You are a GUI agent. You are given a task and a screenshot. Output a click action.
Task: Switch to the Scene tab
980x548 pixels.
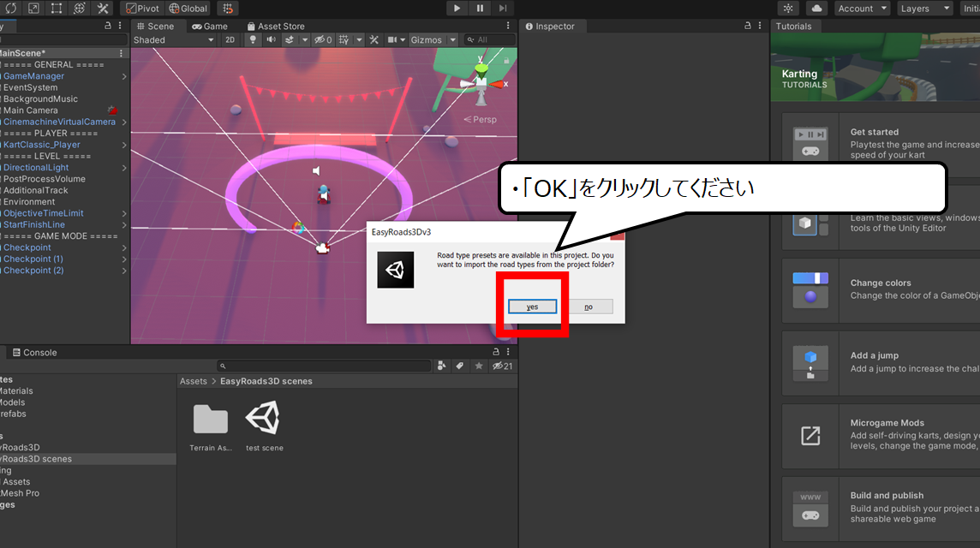point(156,27)
